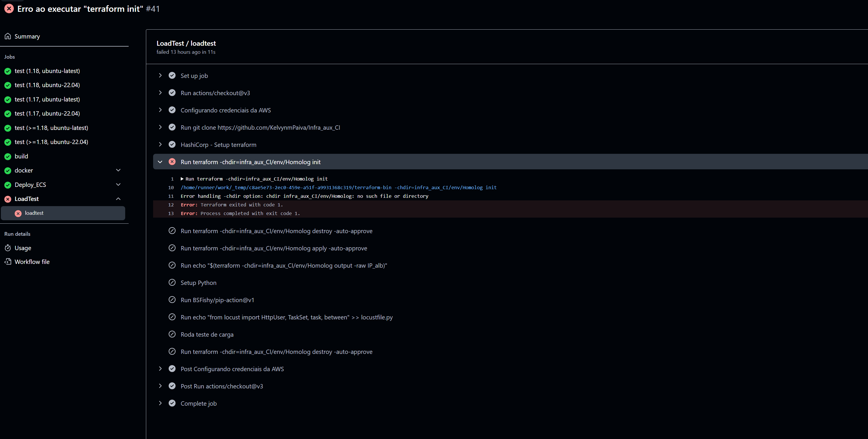
Task: Open the Workflow file link
Action: pos(32,261)
